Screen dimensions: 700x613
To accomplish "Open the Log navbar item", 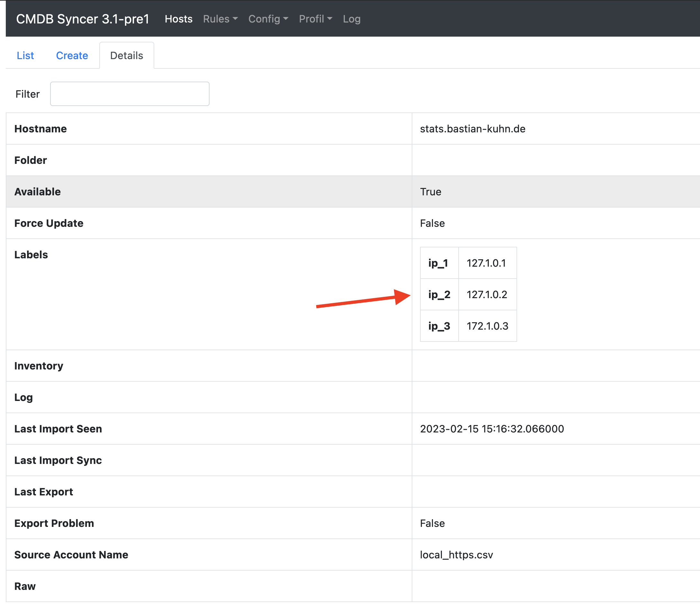I will click(351, 19).
